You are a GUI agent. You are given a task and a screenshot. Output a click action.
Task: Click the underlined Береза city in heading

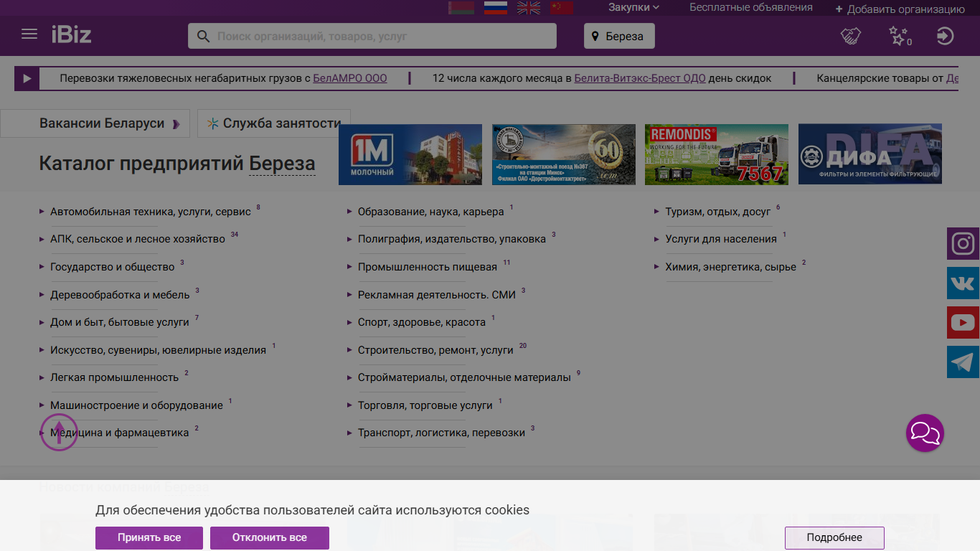pyautogui.click(x=282, y=164)
